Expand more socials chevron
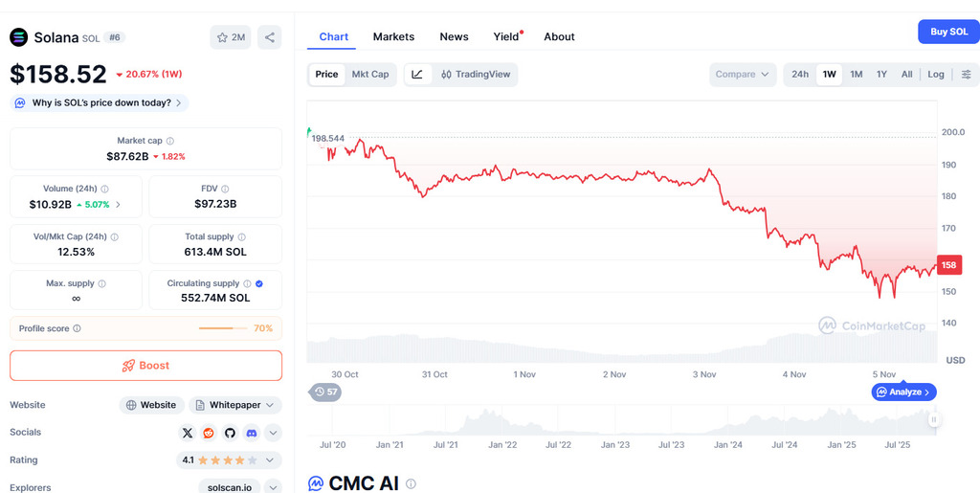This screenshot has height=493, width=980. click(273, 433)
